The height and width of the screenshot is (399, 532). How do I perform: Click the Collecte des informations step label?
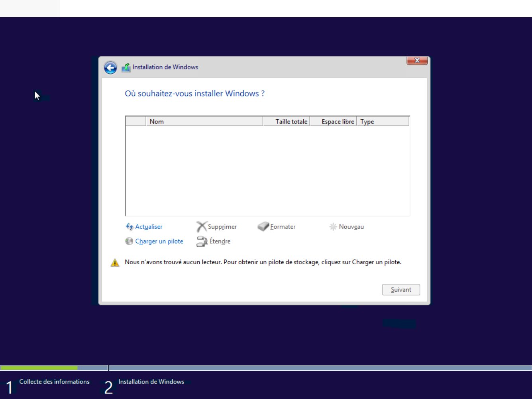tap(54, 381)
